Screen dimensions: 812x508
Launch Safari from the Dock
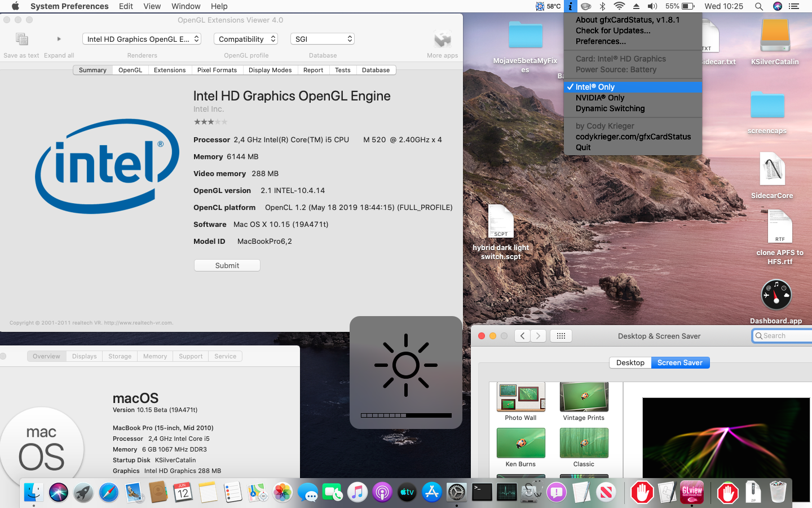pyautogui.click(x=109, y=492)
